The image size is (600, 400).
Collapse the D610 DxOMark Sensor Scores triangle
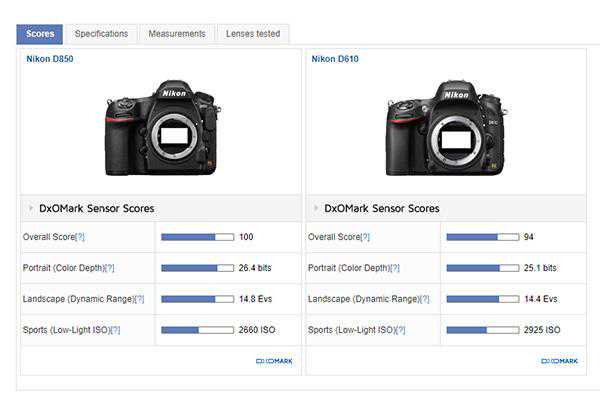(x=316, y=209)
